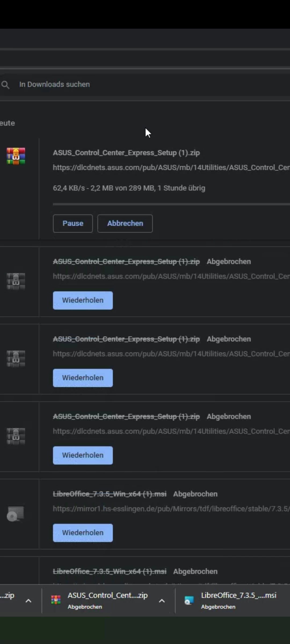The image size is (290, 644).
Task: Click the greyed WinRAR icon of the second cancelled ASUS entry
Action: tap(16, 359)
